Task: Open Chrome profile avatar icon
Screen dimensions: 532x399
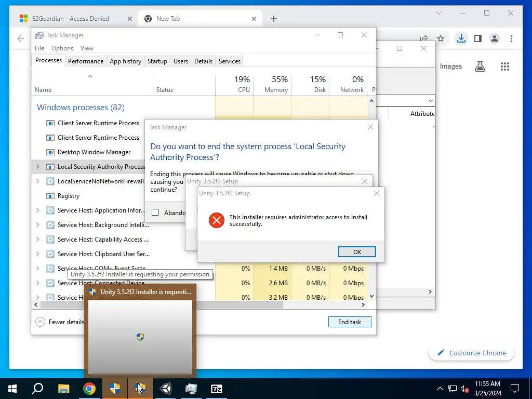Action: [x=495, y=38]
